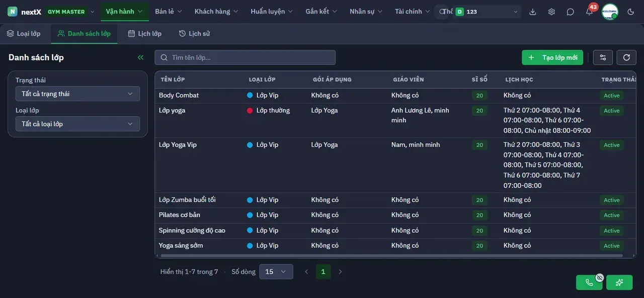The image size is (644, 298).
Task: Click the Tạo lớp mới button
Action: (x=552, y=57)
